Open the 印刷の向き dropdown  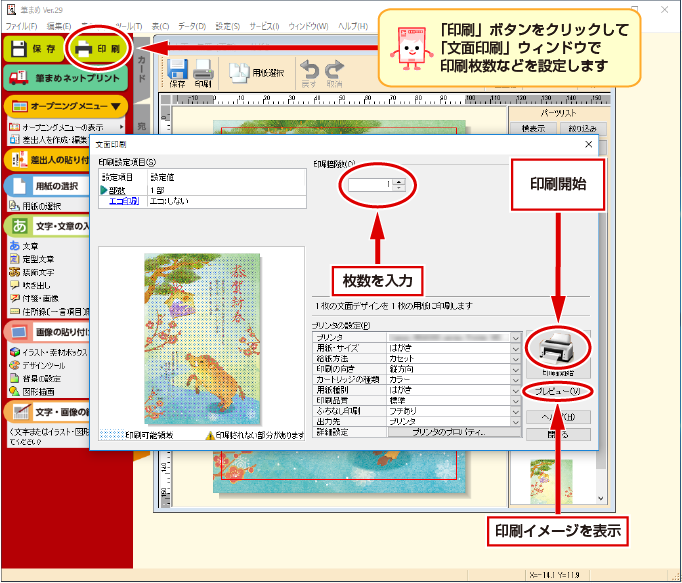(x=515, y=369)
